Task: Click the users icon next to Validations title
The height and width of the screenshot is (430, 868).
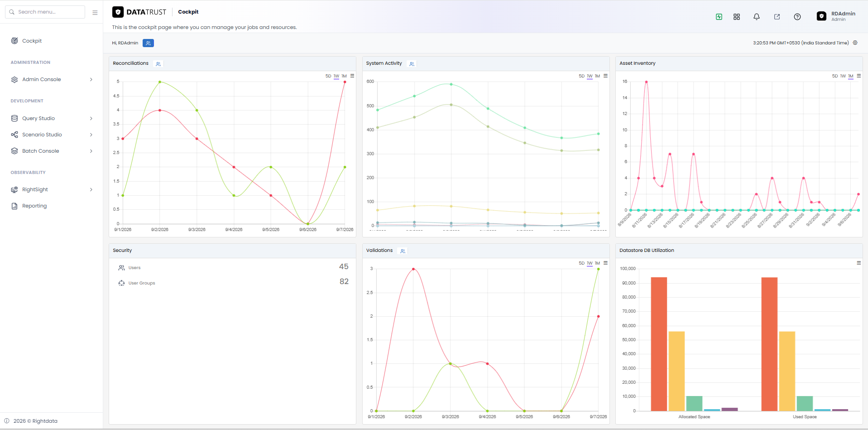Action: tap(403, 251)
